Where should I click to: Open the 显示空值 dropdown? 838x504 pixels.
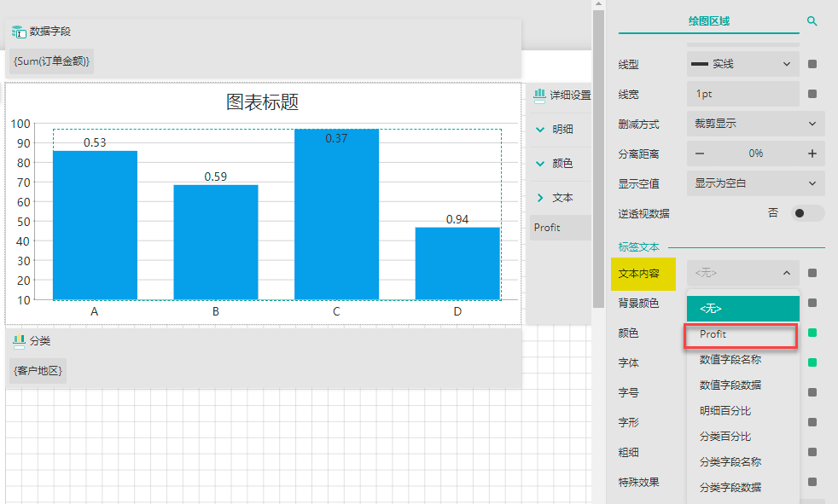pos(756,183)
